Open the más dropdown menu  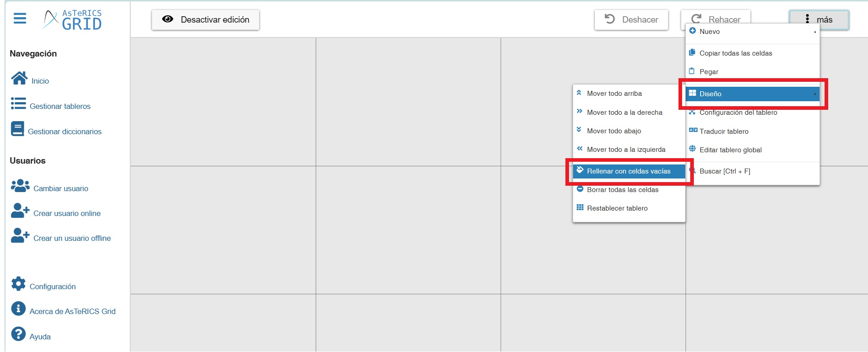coord(819,19)
